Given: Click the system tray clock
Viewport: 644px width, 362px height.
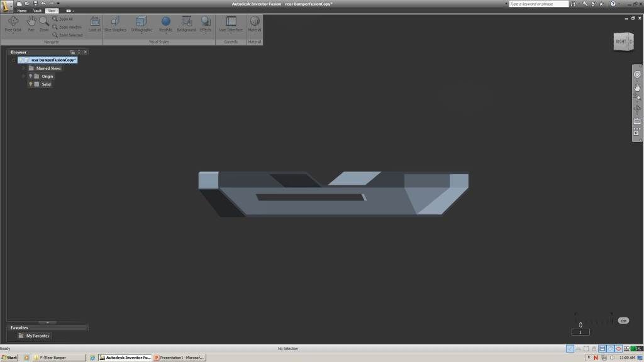Looking at the screenshot, I should coord(627,358).
